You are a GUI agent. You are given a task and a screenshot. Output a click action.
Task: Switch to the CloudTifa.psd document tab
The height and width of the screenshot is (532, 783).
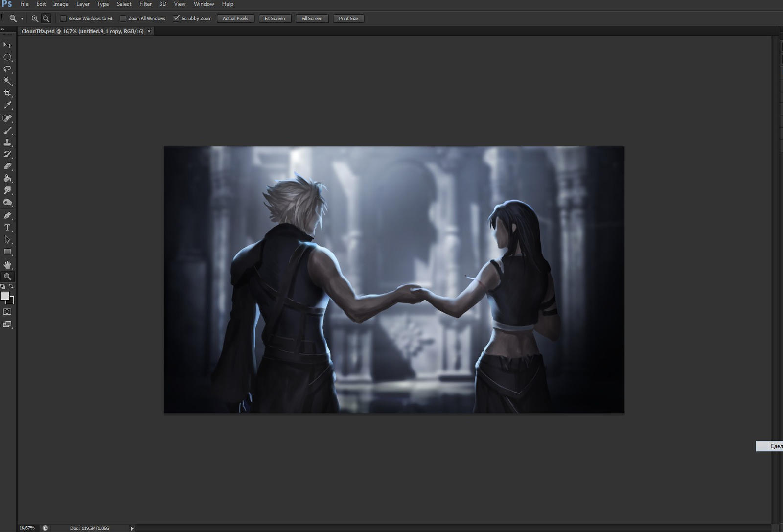tap(82, 31)
